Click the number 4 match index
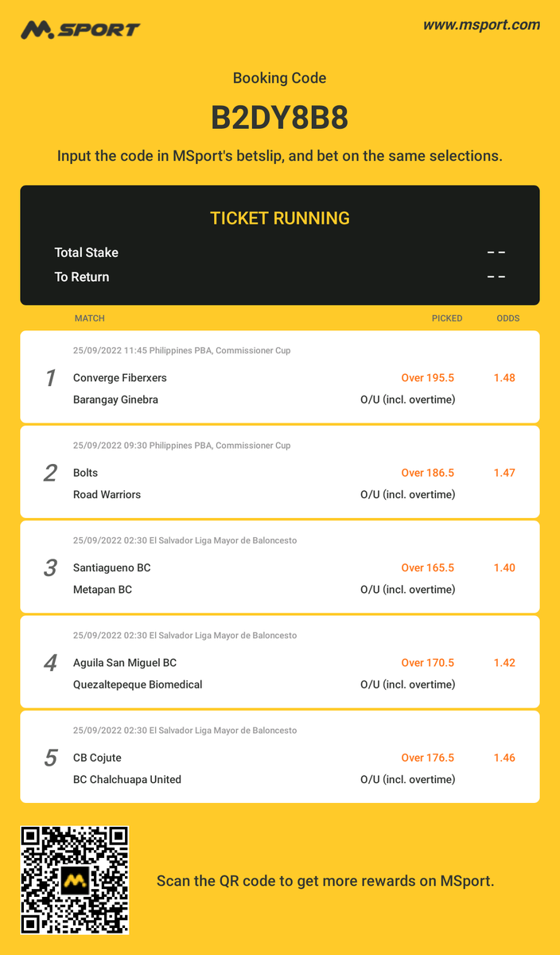560x955 pixels. click(x=50, y=663)
